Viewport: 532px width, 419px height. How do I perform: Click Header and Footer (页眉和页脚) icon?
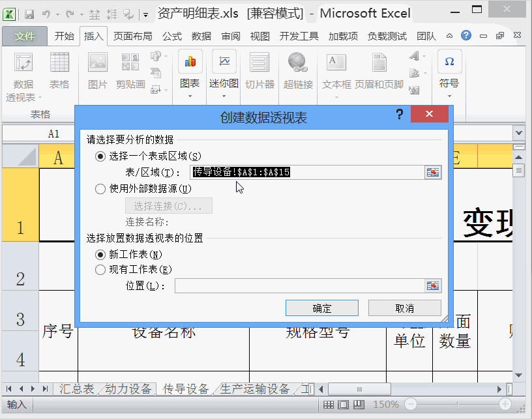click(x=379, y=63)
